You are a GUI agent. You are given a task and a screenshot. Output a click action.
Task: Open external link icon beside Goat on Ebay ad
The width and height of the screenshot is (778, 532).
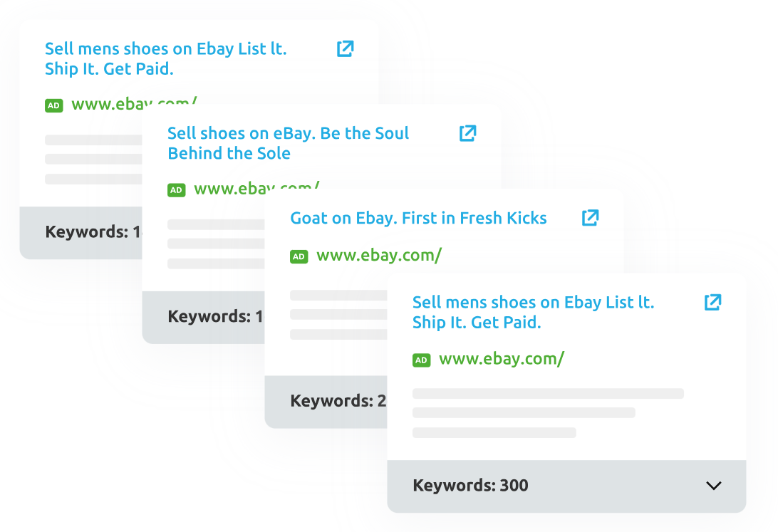tap(590, 218)
